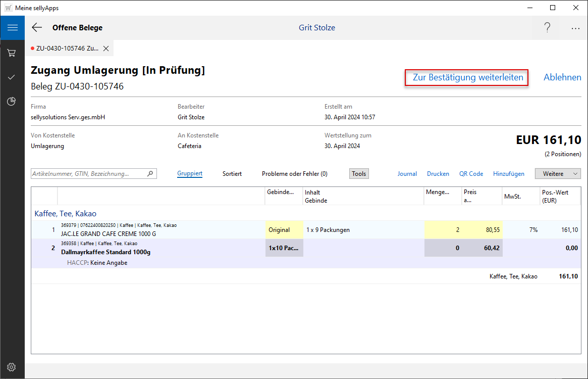588x379 pixels.
Task: Open the hamburger navigation menu
Action: [12, 28]
